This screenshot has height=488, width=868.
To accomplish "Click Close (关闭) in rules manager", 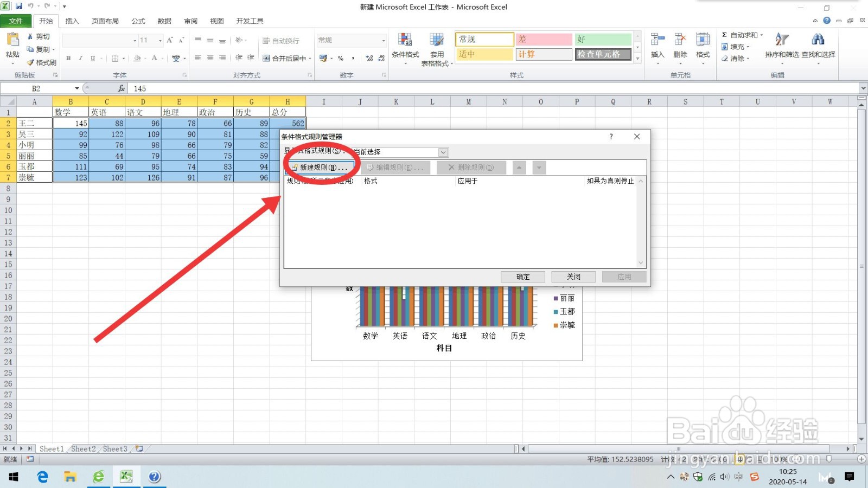I will (x=573, y=277).
